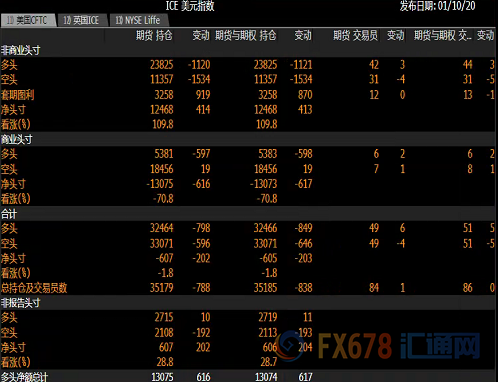This screenshot has height=382, width=498.
Task: Click the 5381 commercial long value
Action: click(x=164, y=154)
